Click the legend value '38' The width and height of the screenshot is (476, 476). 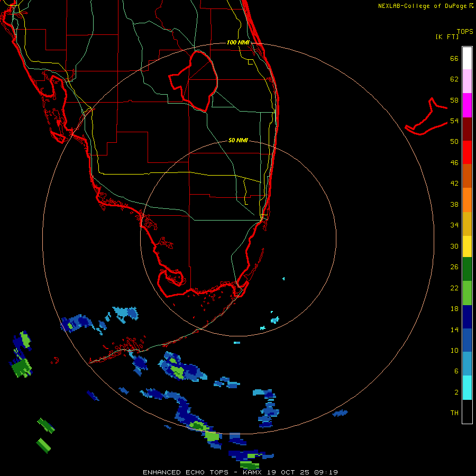[x=454, y=205]
